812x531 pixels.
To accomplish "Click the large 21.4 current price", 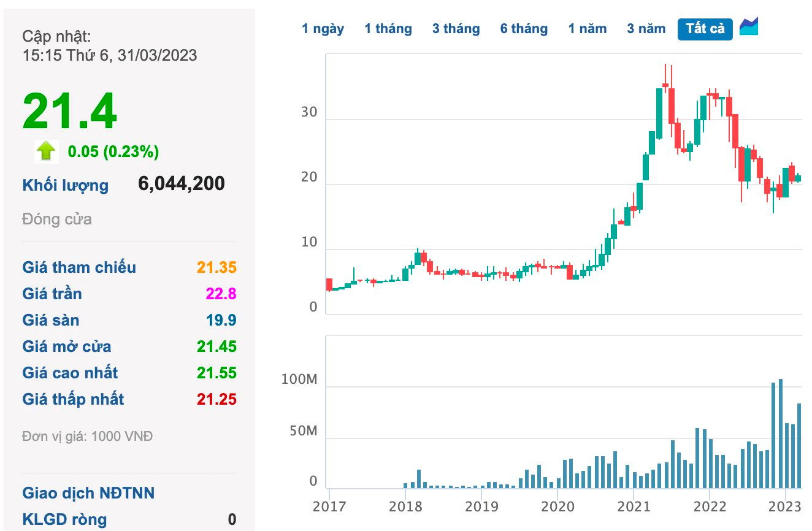I will pyautogui.click(x=69, y=112).
